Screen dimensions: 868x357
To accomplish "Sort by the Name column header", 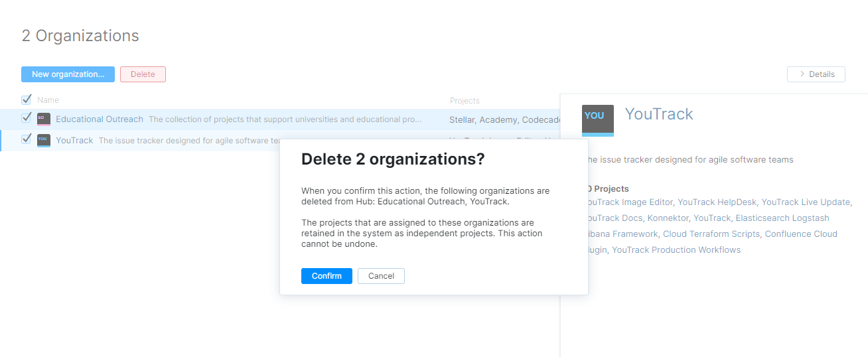I will [x=48, y=100].
